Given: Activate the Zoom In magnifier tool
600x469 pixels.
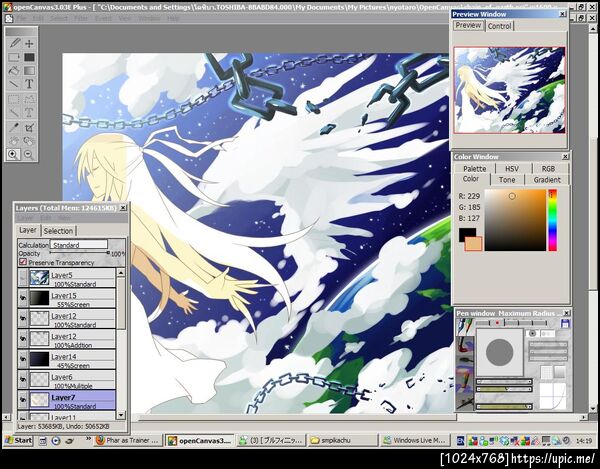Looking at the screenshot, I should pos(13,154).
